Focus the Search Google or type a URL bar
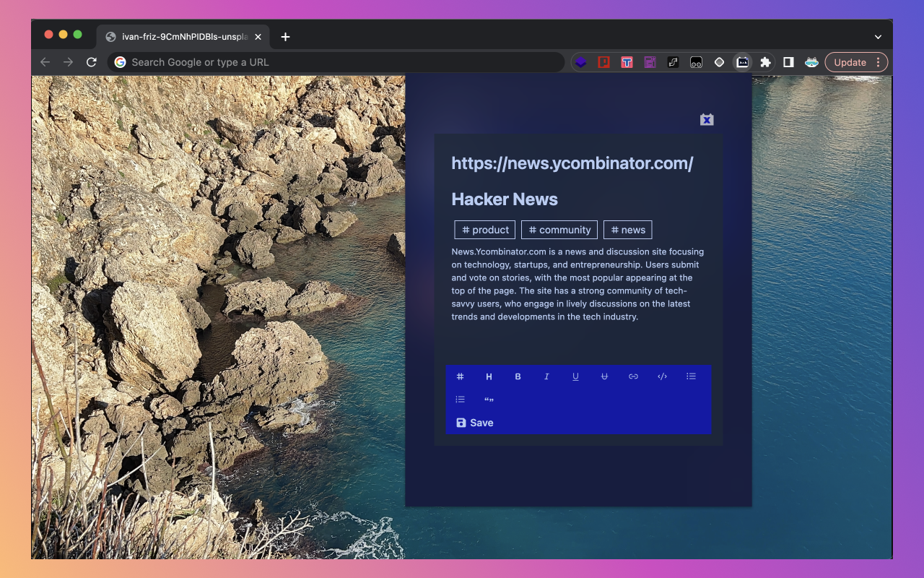924x578 pixels. pyautogui.click(x=336, y=62)
